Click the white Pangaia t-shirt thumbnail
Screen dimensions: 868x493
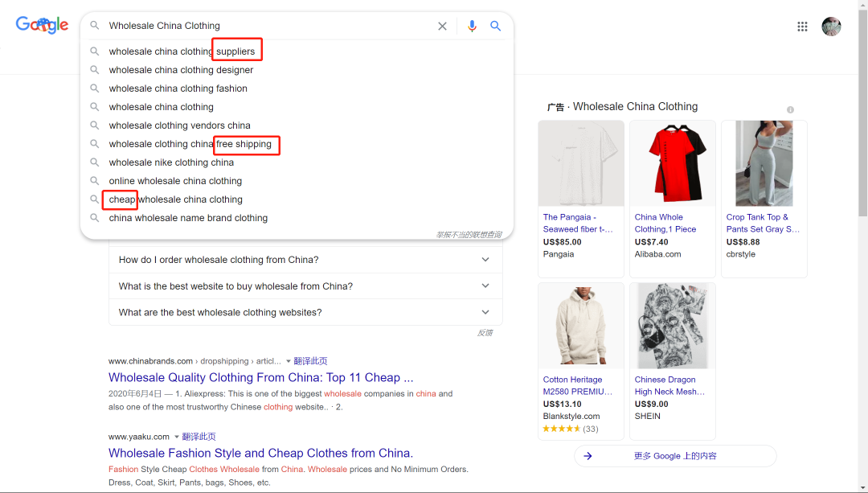click(x=581, y=163)
